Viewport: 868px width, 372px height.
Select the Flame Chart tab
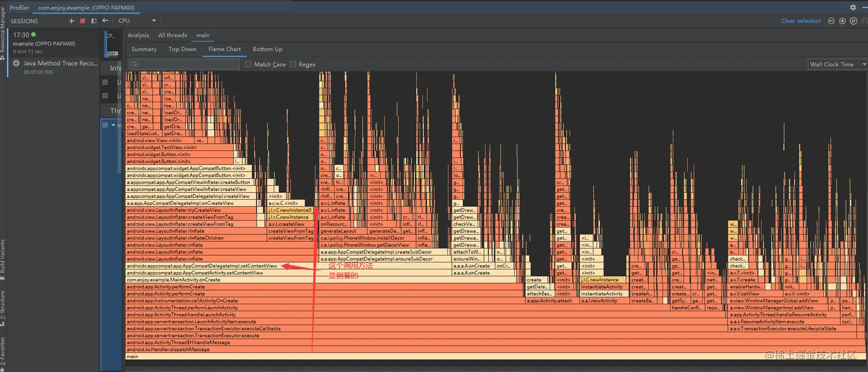click(x=224, y=49)
